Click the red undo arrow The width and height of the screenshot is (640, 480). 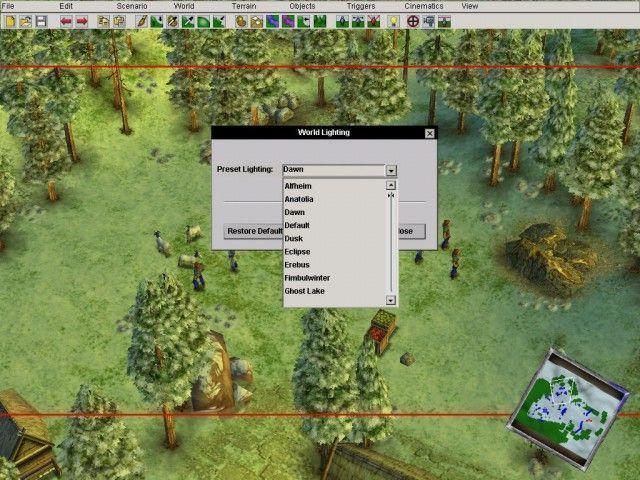pos(65,20)
